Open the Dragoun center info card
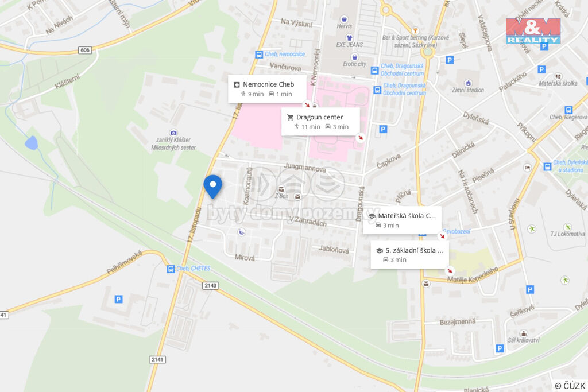Screen dimensions: 588x392 coord(320,122)
